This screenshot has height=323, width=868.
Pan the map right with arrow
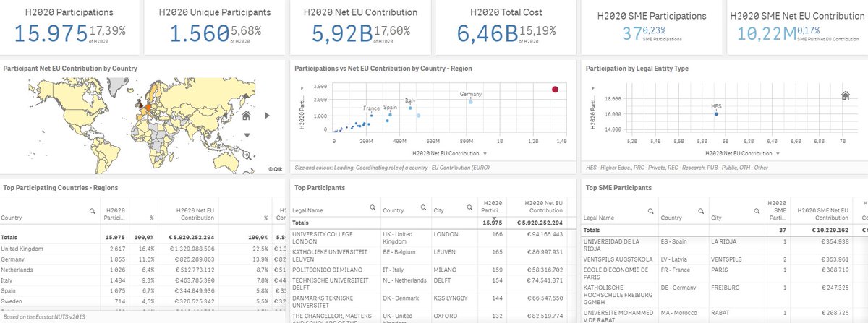[x=267, y=115]
